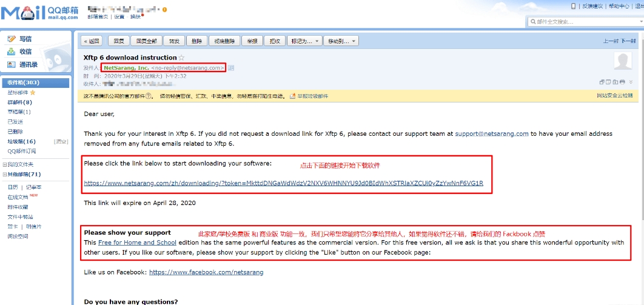
Task: Open the 标记为... dropdown
Action: pos(304,41)
